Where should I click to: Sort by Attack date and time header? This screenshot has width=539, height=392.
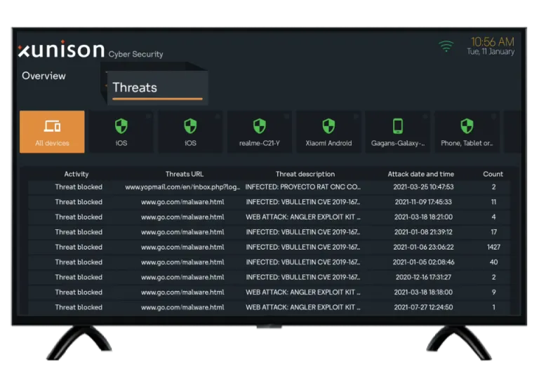(421, 174)
